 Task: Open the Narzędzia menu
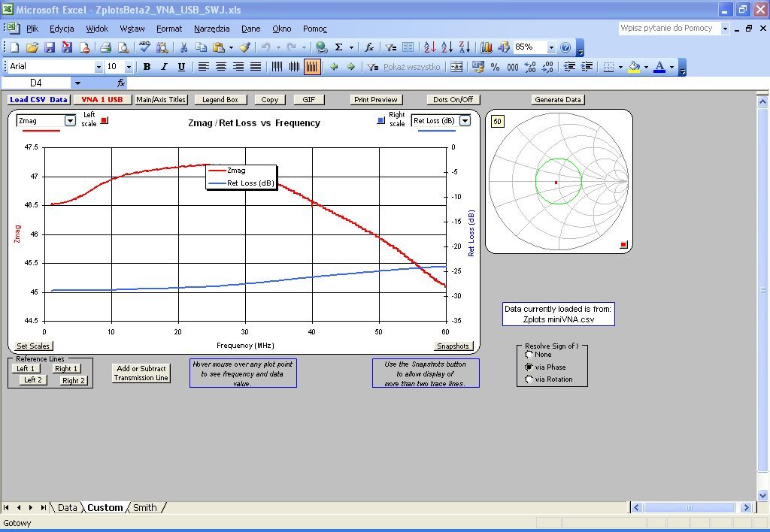pos(211,29)
